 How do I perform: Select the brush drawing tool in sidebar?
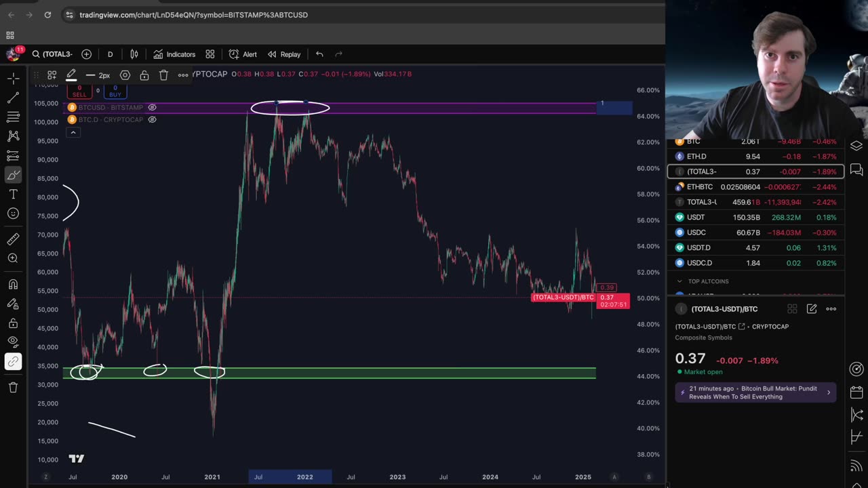pyautogui.click(x=13, y=176)
